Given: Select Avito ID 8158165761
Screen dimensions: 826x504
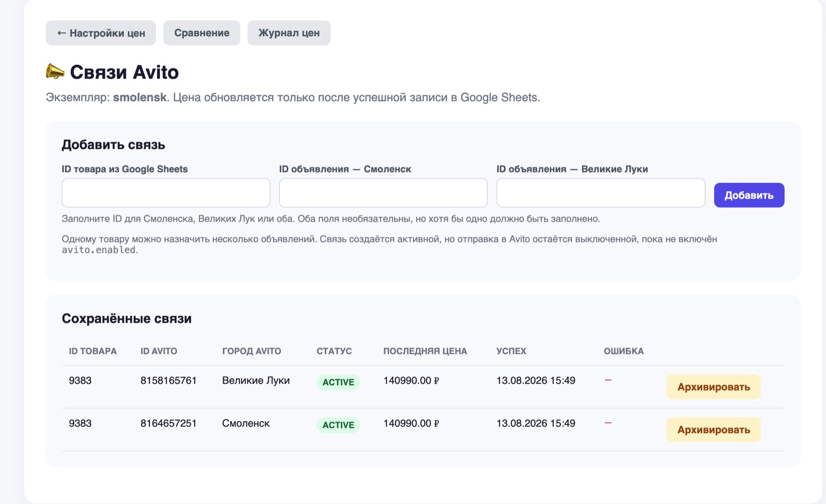Looking at the screenshot, I should [x=168, y=381].
